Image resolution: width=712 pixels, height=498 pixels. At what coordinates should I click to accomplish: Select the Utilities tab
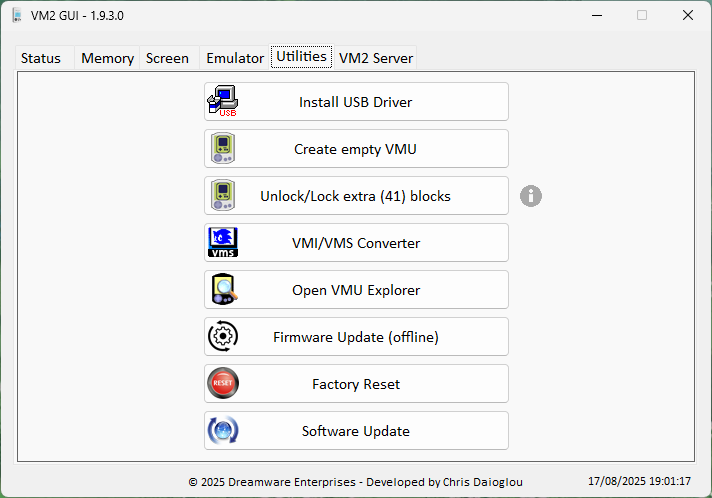pyautogui.click(x=302, y=56)
